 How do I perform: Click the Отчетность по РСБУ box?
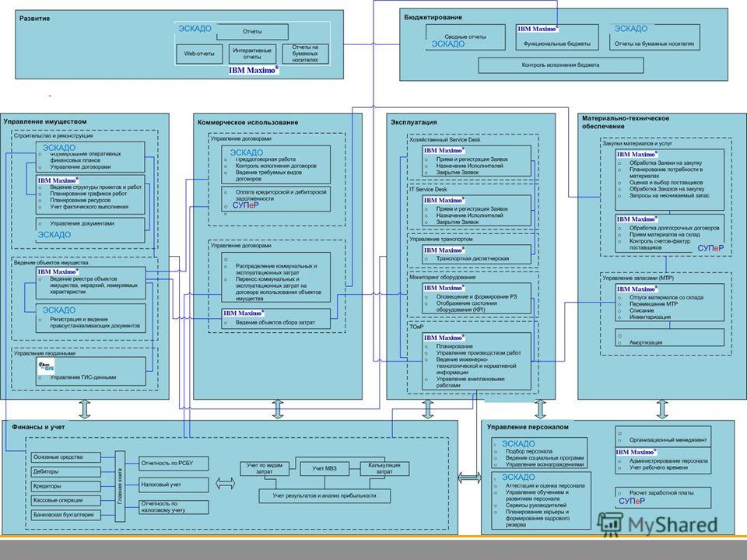pyautogui.click(x=174, y=464)
